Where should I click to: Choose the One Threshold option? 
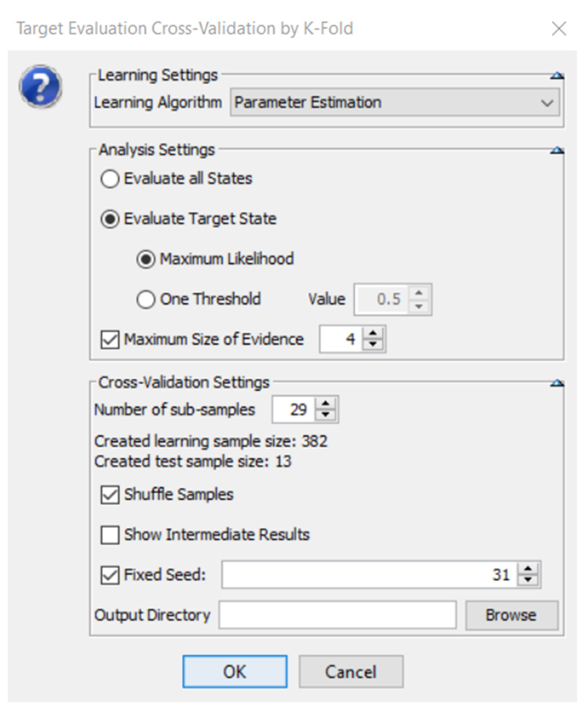tap(146, 299)
